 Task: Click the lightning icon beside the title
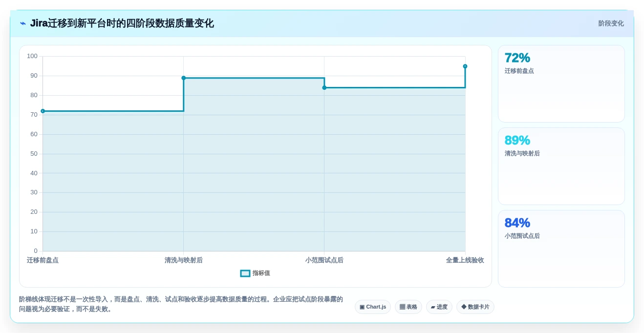click(x=23, y=23)
